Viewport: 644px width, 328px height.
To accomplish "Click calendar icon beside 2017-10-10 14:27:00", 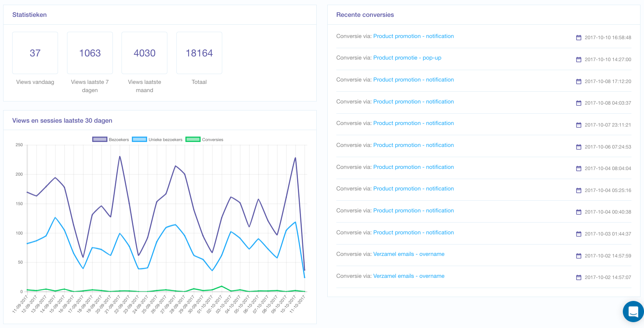I will [579, 60].
